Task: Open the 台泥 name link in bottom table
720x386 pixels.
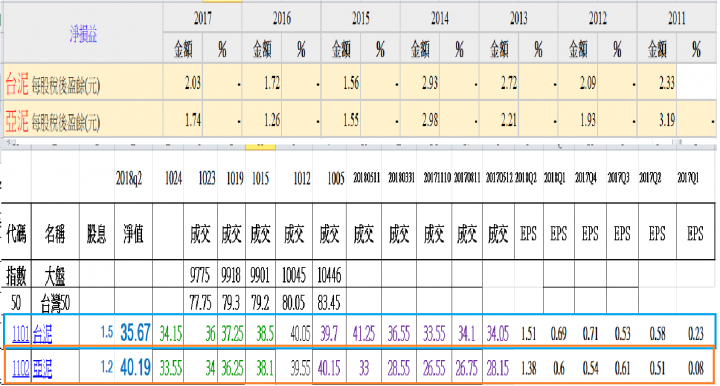Action: click(x=42, y=334)
